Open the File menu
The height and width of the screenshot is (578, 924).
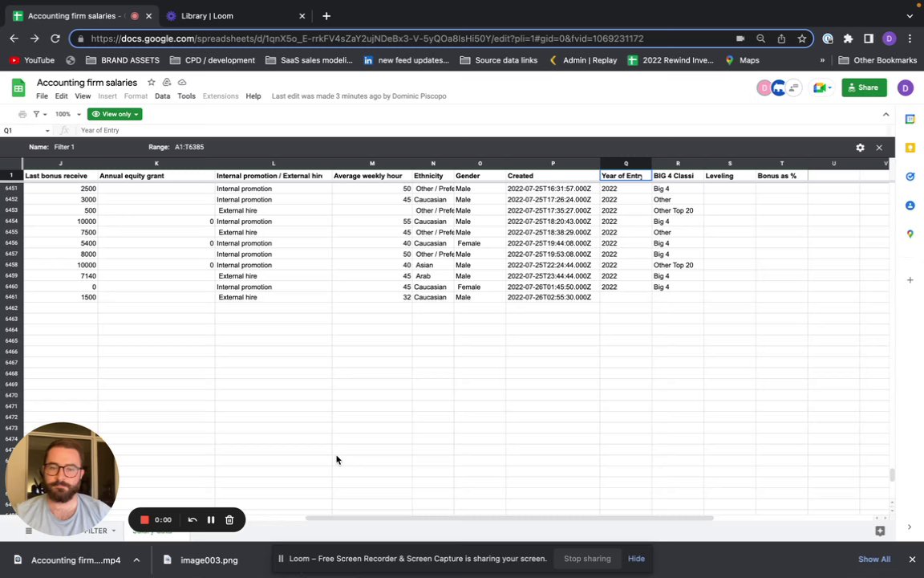(42, 96)
